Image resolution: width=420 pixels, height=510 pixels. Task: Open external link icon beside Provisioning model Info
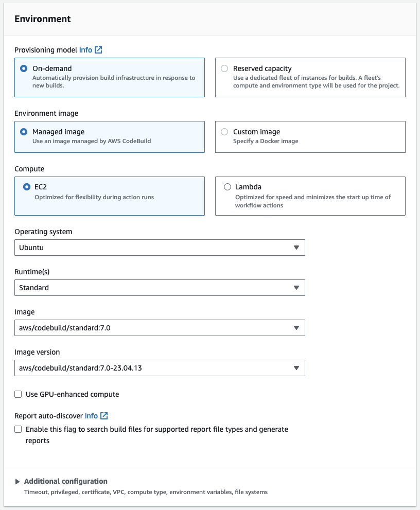[98, 50]
